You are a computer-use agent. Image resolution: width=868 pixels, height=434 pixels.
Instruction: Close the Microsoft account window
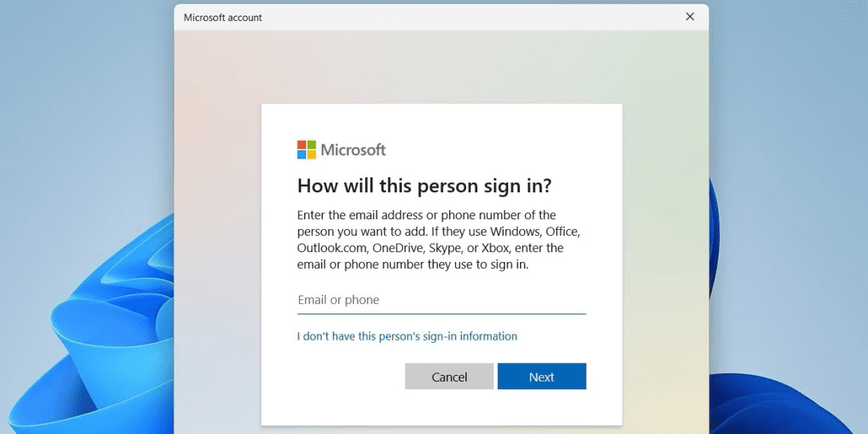click(x=690, y=16)
